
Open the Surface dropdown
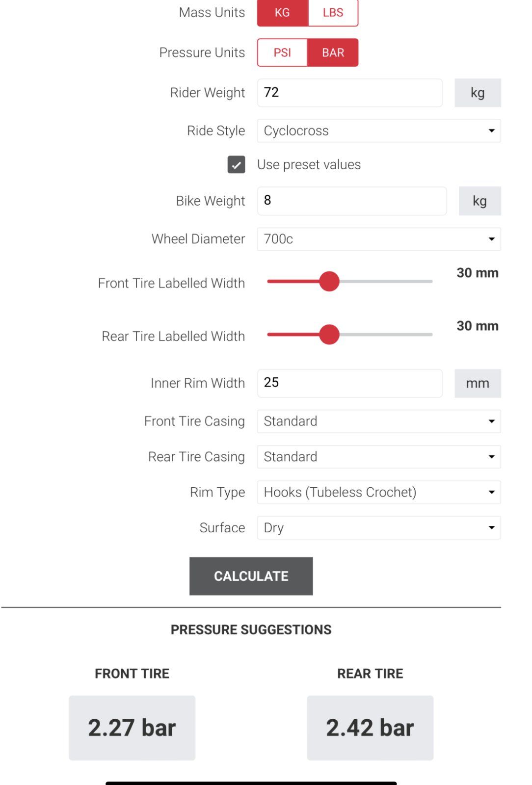click(378, 527)
